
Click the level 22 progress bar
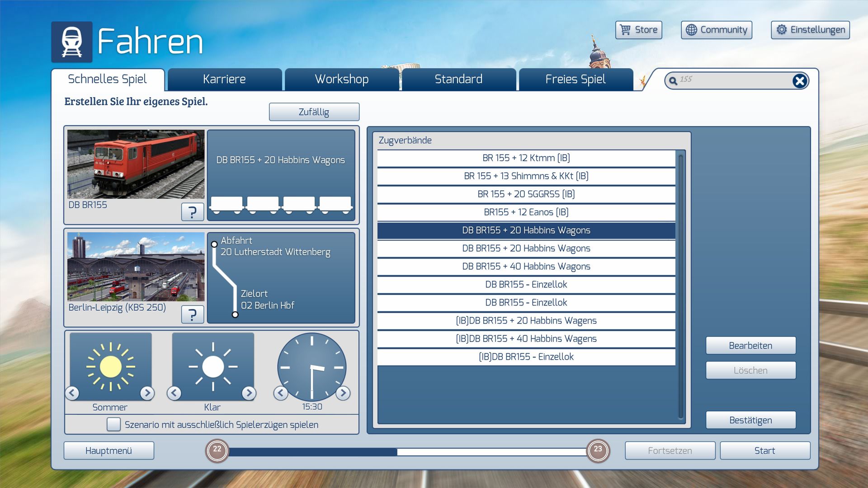tap(407, 451)
